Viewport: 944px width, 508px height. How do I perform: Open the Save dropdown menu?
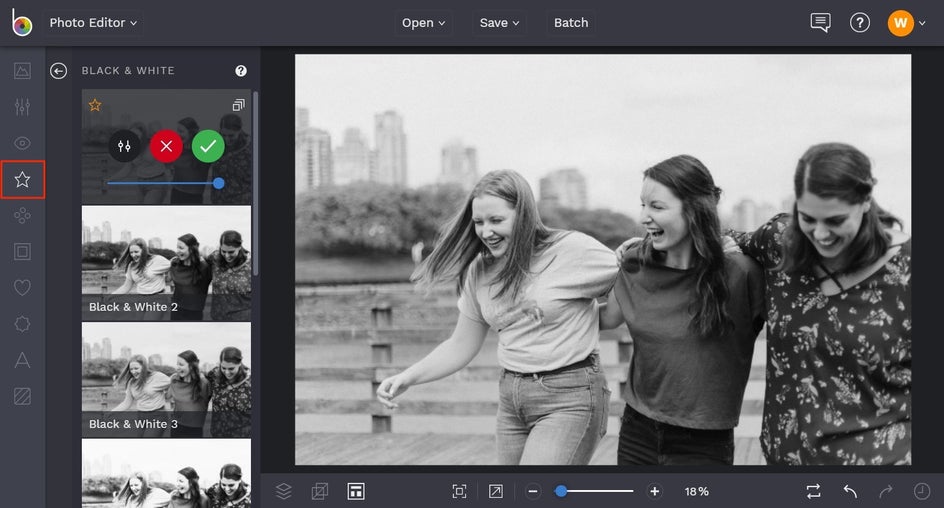point(499,22)
